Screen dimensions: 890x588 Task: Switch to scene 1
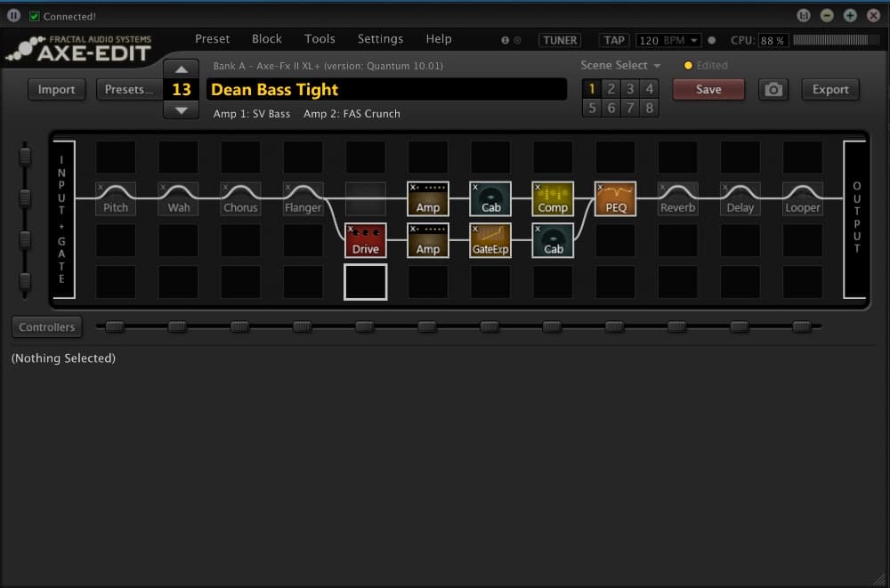tap(592, 89)
